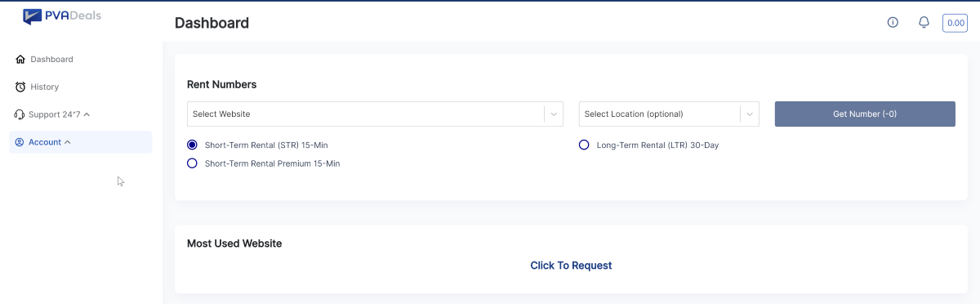The image size is (980, 304).
Task: Click the PVADeals logo
Action: coord(62,16)
